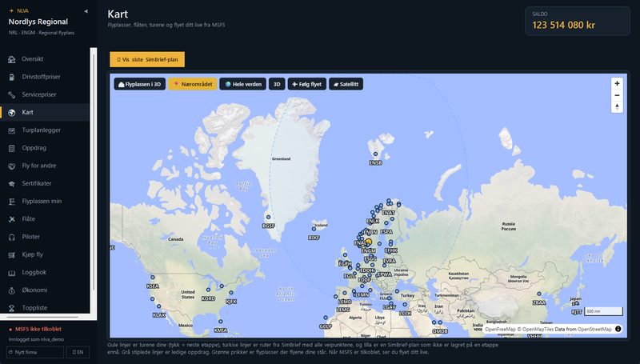The height and width of the screenshot is (364, 640).
Task: Open Fly for andre page
Action: coord(45,166)
